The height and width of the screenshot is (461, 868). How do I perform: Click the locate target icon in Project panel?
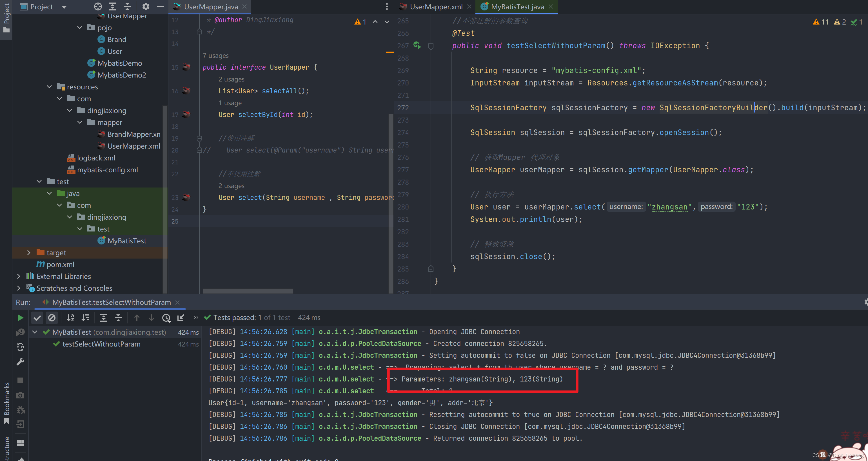(98, 6)
